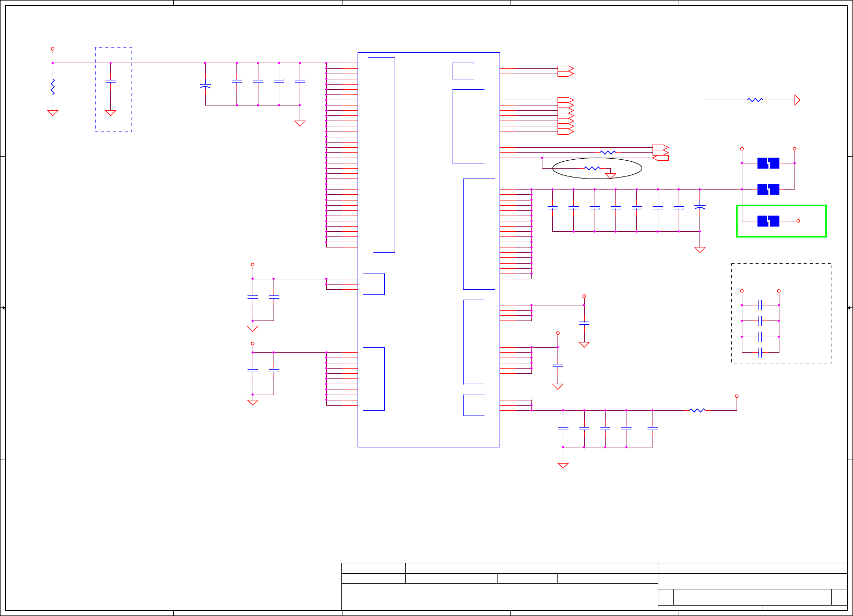Select the ground symbol inside the blue dashed box
853x616 pixels.
coord(111,113)
